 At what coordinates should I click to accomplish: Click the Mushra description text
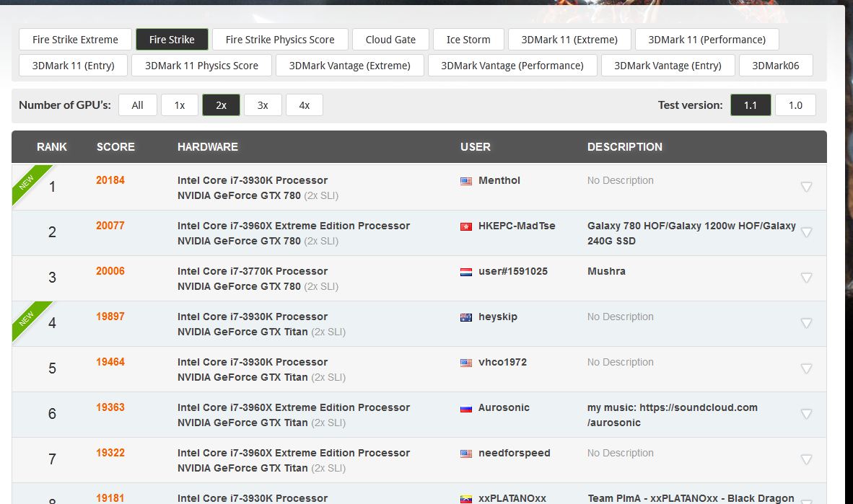607,271
